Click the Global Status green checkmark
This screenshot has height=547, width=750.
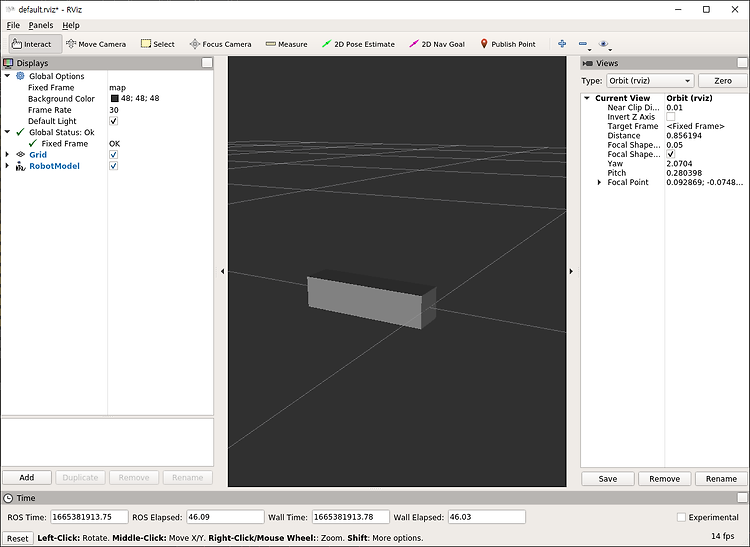(20, 132)
